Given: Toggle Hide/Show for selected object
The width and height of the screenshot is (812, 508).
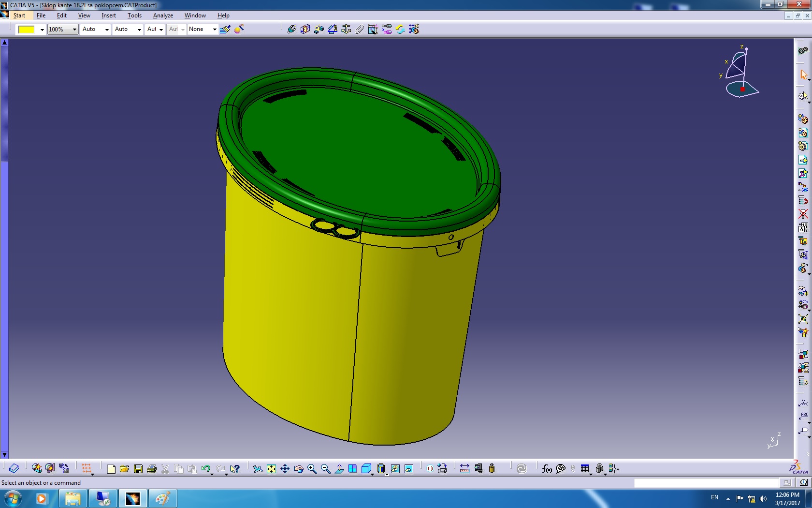Looking at the screenshot, I should [395, 468].
